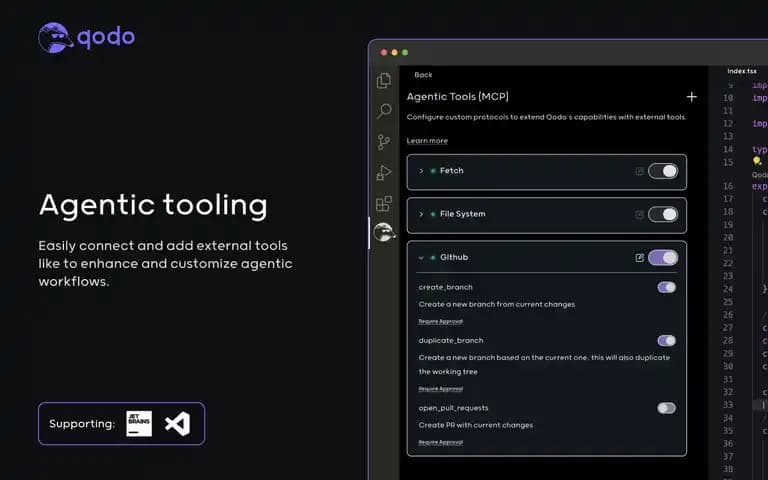Turn off the duplicate_branch toggle
Screen dimensions: 768x480
click(667, 340)
